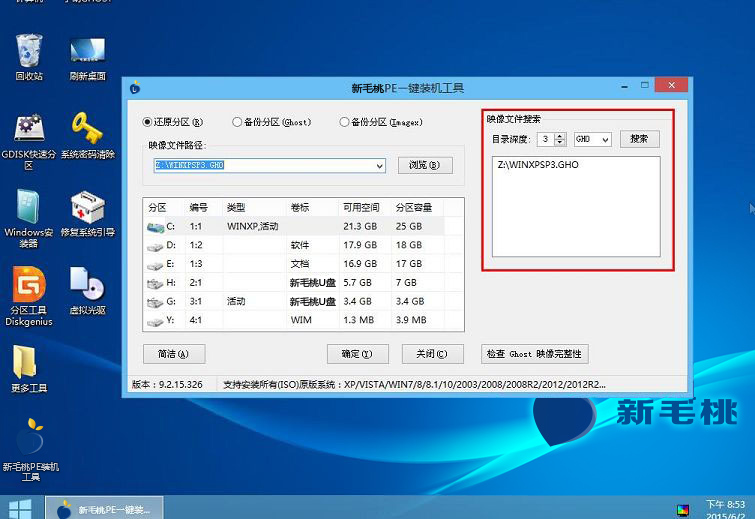Click the check Ghost image integrity button
The width and height of the screenshot is (755, 519).
tap(534, 354)
